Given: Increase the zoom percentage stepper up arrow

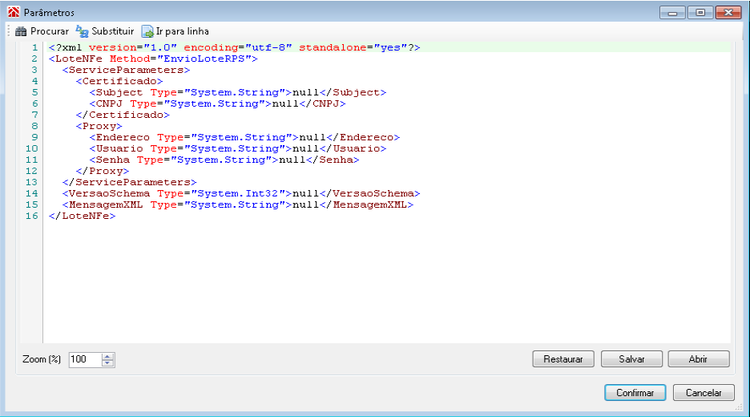Looking at the screenshot, I should [108, 356].
